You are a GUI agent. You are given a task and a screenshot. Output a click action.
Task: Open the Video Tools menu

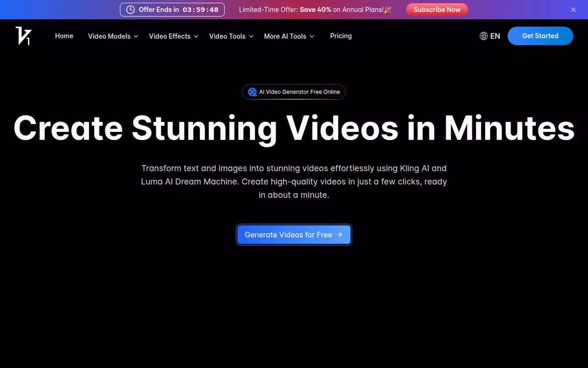[x=231, y=36]
